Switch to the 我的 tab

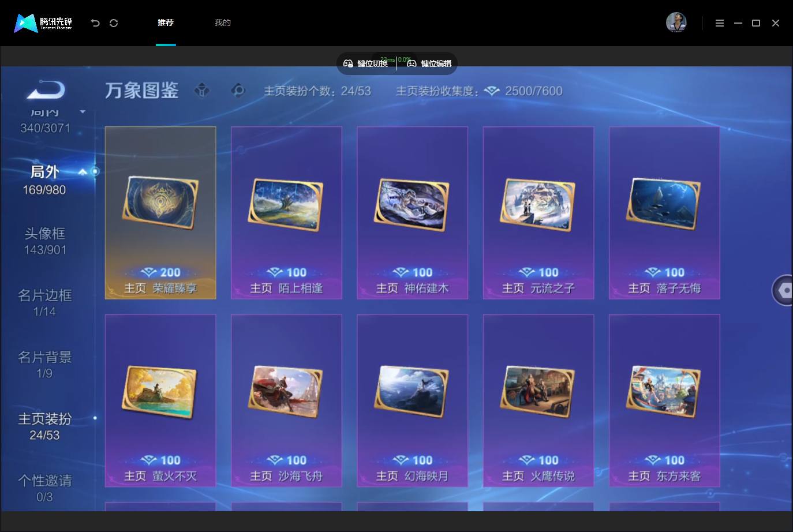(x=223, y=23)
